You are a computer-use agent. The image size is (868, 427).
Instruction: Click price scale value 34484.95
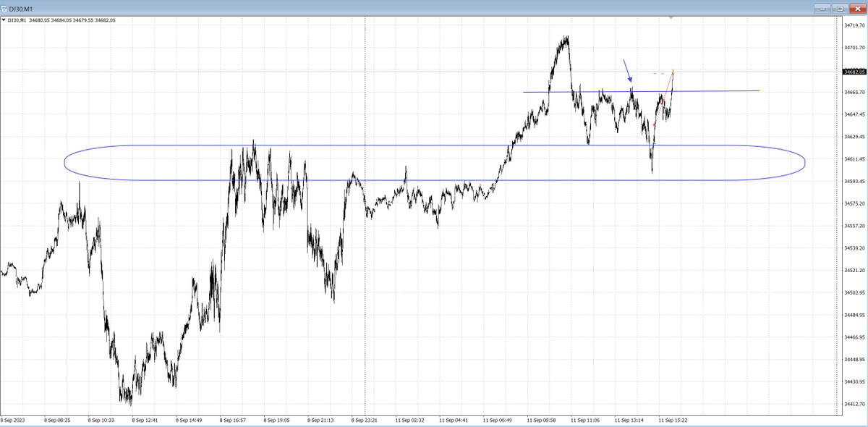(854, 315)
